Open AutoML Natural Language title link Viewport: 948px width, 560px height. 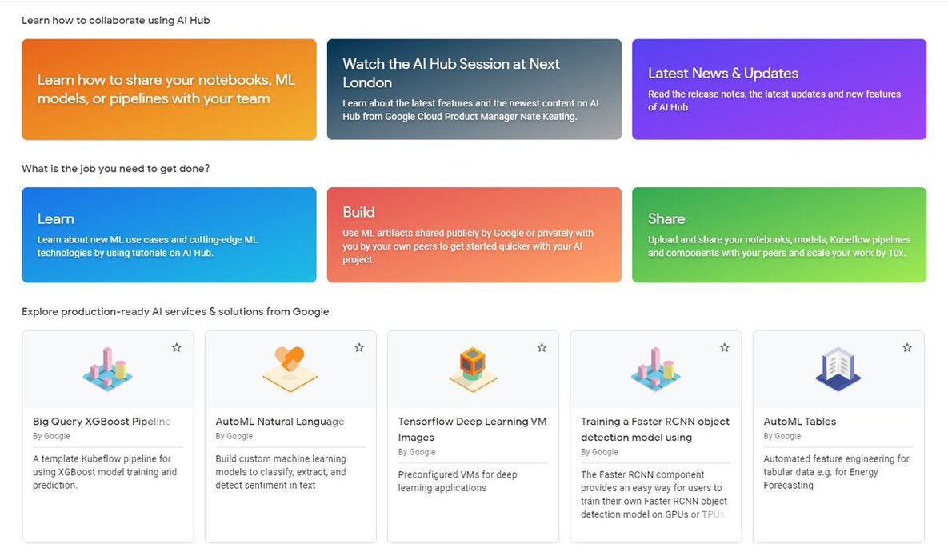click(x=280, y=422)
